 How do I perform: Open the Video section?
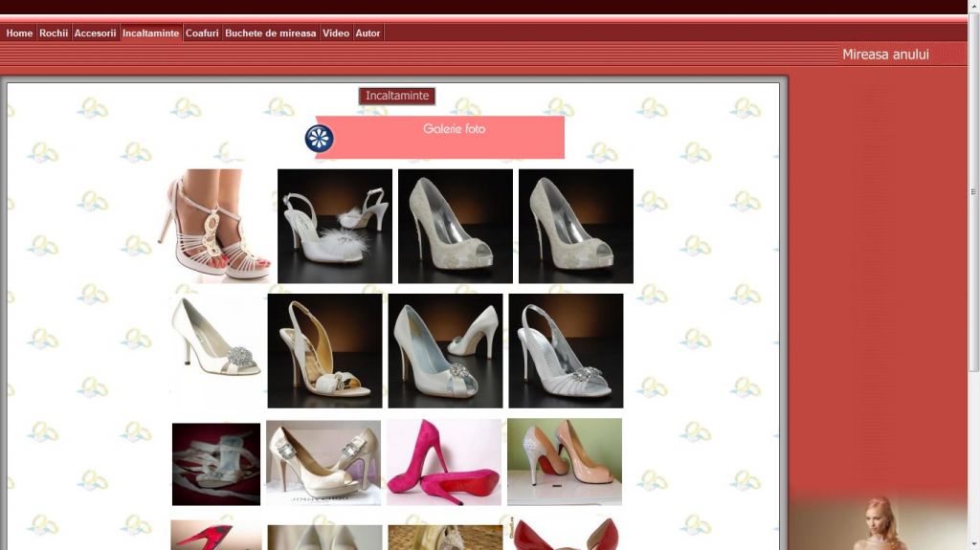coord(336,33)
